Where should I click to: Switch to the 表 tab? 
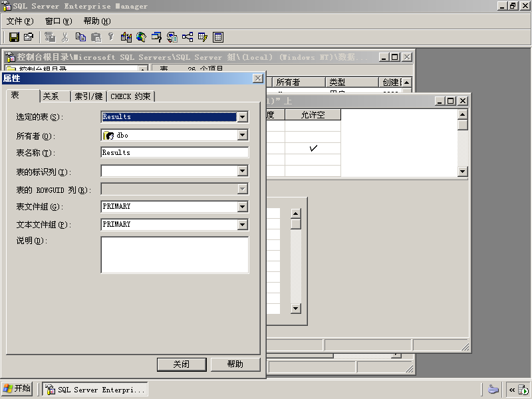(x=23, y=95)
